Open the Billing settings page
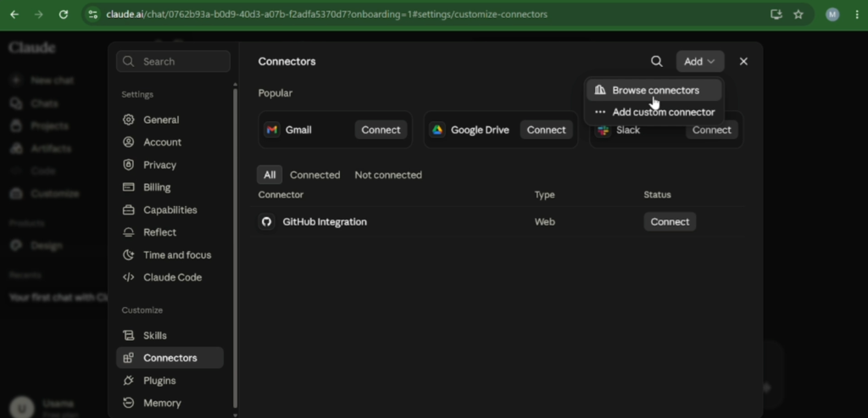This screenshot has height=418, width=868. (170, 187)
